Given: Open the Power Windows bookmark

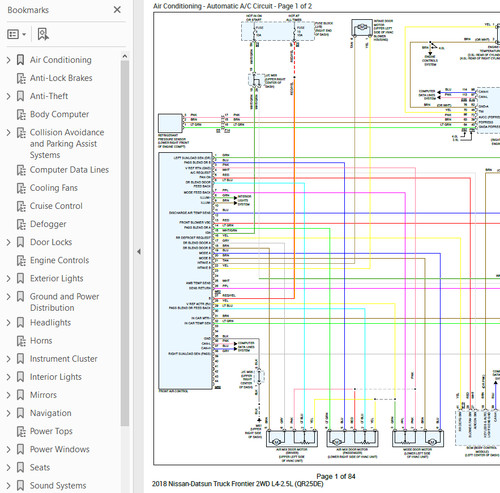Looking at the screenshot, I should pos(60,449).
